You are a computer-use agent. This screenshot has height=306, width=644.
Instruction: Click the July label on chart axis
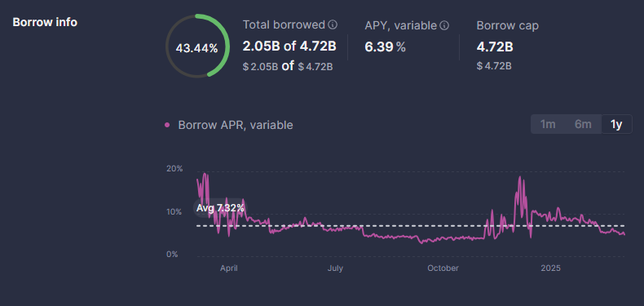335,268
